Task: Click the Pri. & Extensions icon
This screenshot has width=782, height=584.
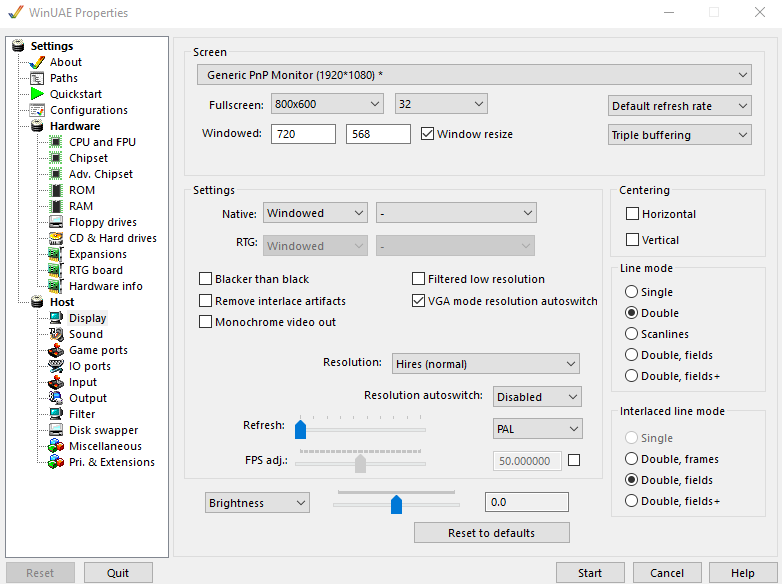Action: [x=56, y=462]
